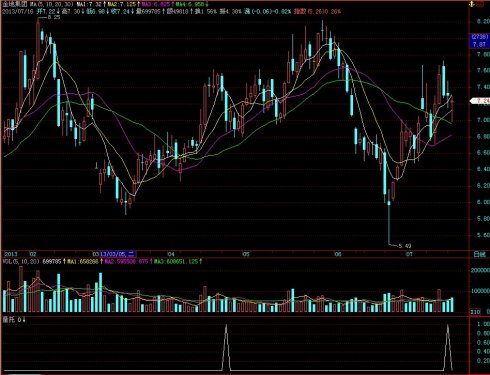Screen dimensions: 490x375
Task: Click the 05 month marker on time axis
Action: (x=246, y=254)
